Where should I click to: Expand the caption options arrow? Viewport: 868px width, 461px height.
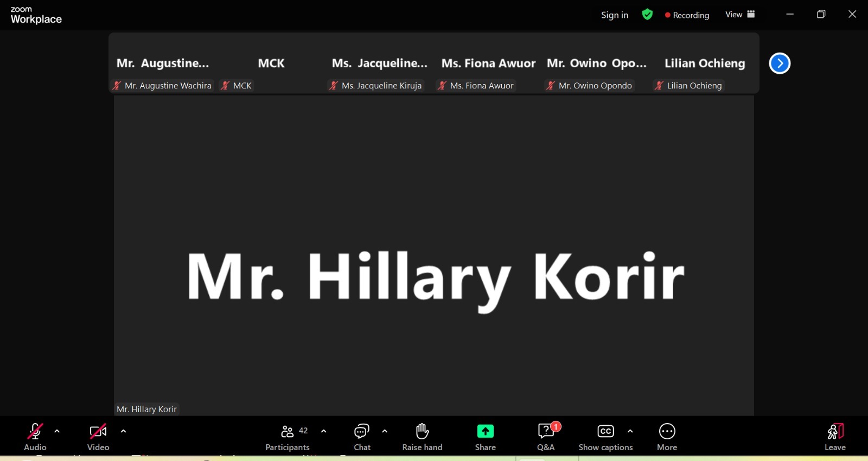click(630, 431)
